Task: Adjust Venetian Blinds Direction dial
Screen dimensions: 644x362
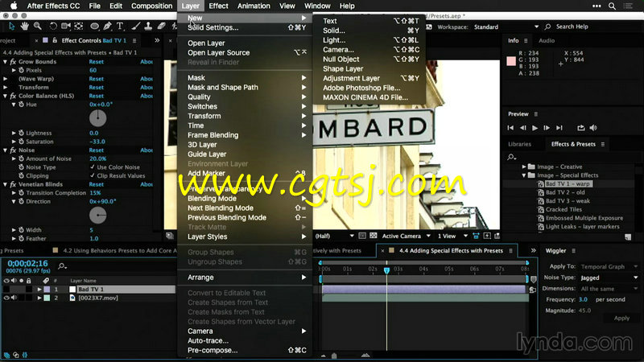Action: coord(97,216)
